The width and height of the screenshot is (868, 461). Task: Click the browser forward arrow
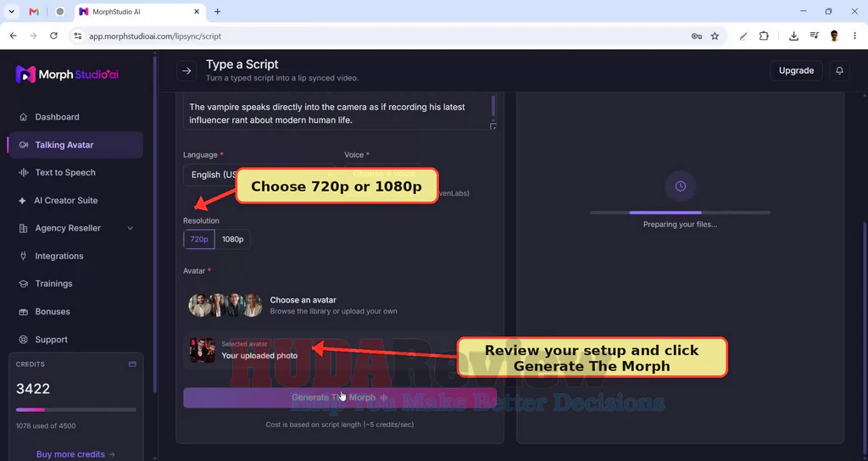pos(33,36)
